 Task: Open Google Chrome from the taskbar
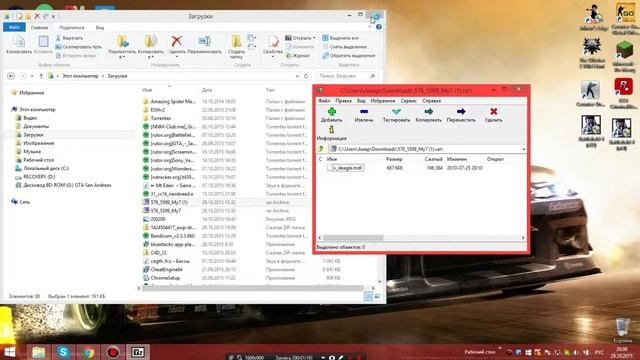click(88, 352)
